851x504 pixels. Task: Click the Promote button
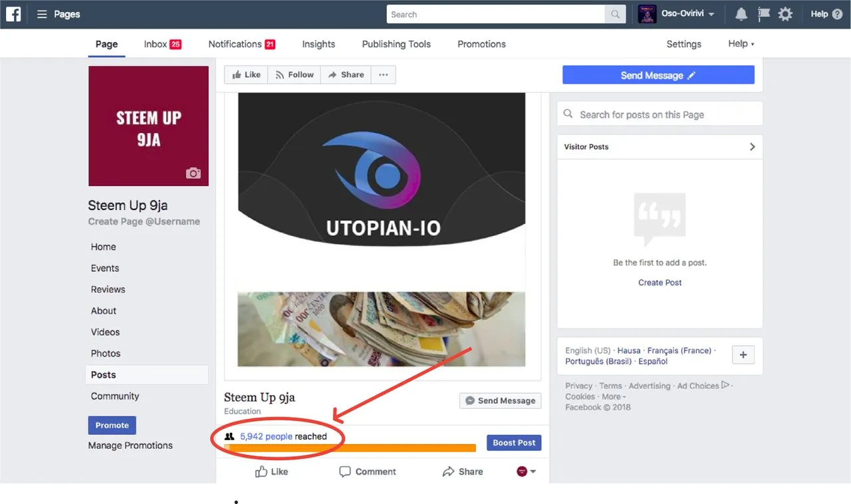tap(112, 426)
